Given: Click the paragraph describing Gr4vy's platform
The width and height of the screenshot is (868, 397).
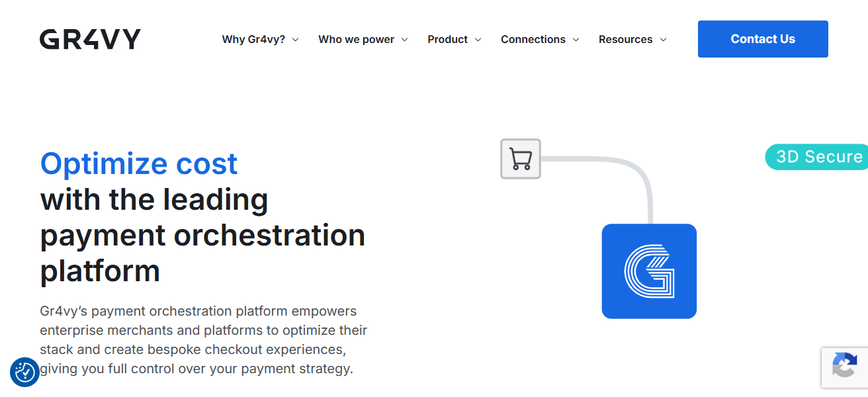Looking at the screenshot, I should 203,339.
